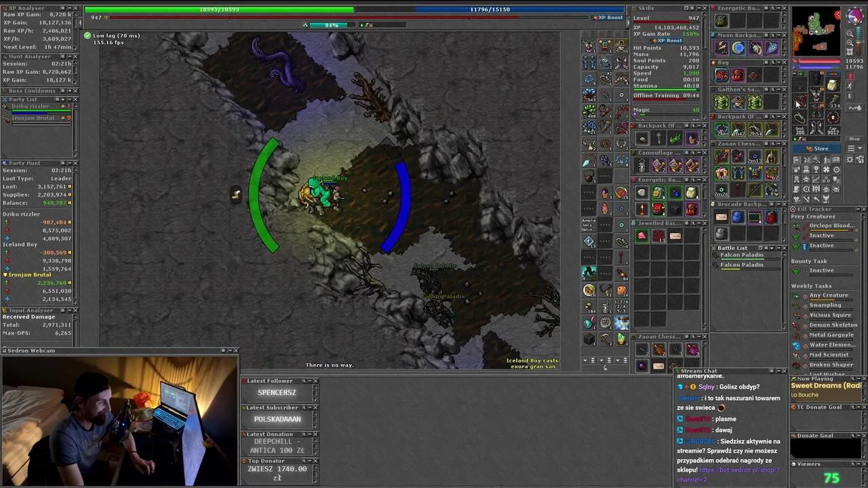Screen dimensions: 868x488
Task: Click the backpack equipment slot
Action: tap(832, 84)
